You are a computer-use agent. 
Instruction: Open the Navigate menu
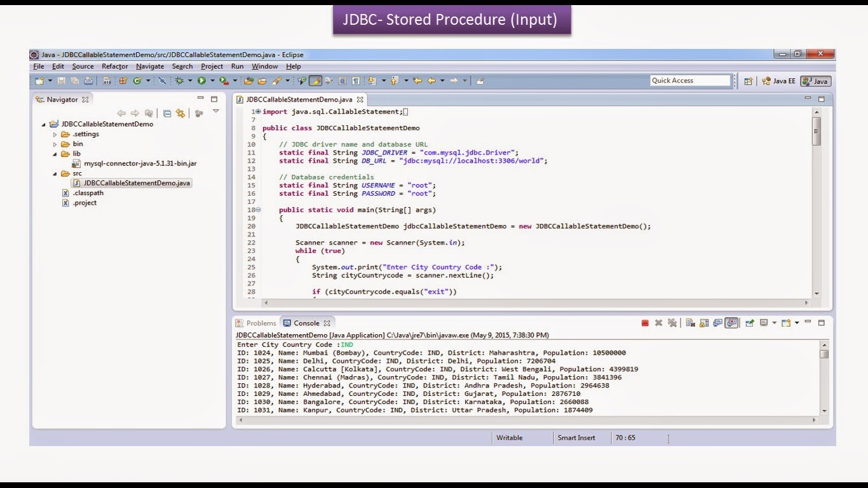coord(150,66)
